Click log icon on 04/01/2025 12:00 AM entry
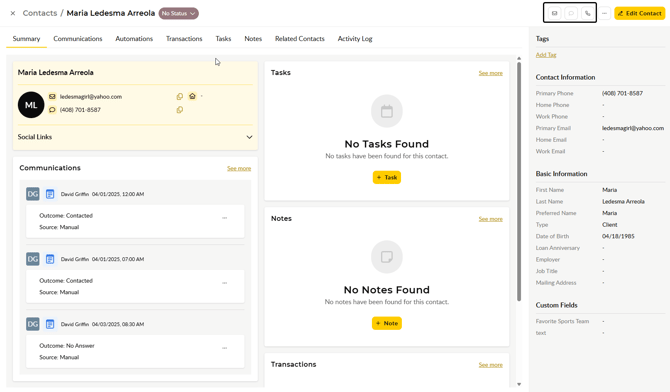Viewport: 670px width, 392px height. coord(50,194)
